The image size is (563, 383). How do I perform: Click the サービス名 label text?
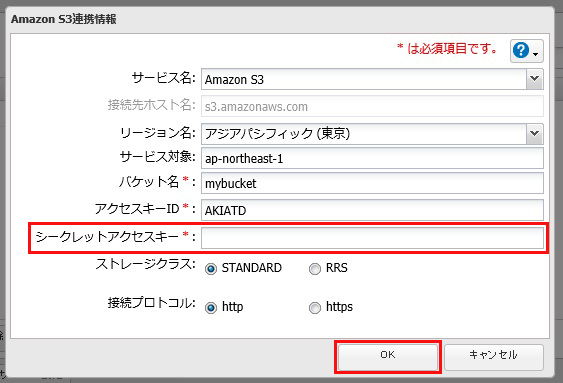coord(163,78)
